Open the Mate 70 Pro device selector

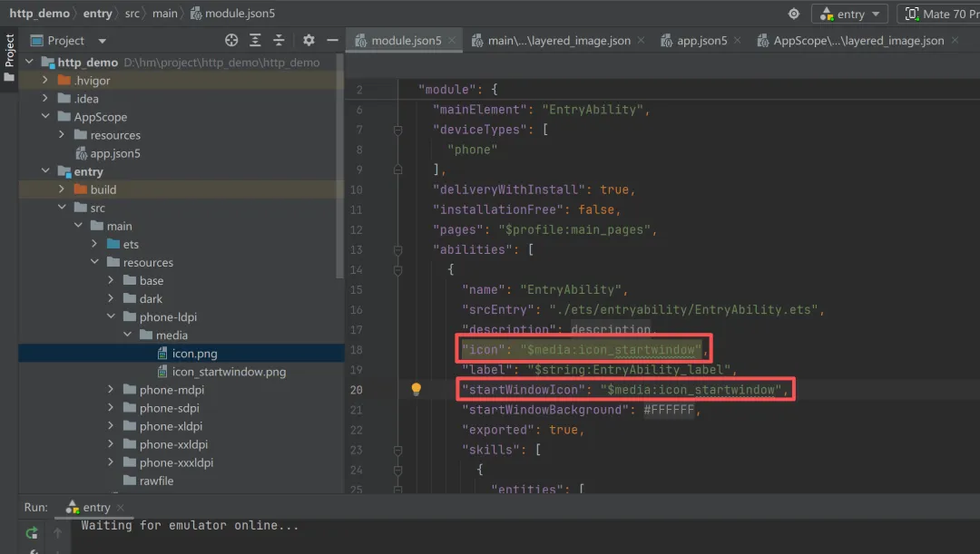938,14
